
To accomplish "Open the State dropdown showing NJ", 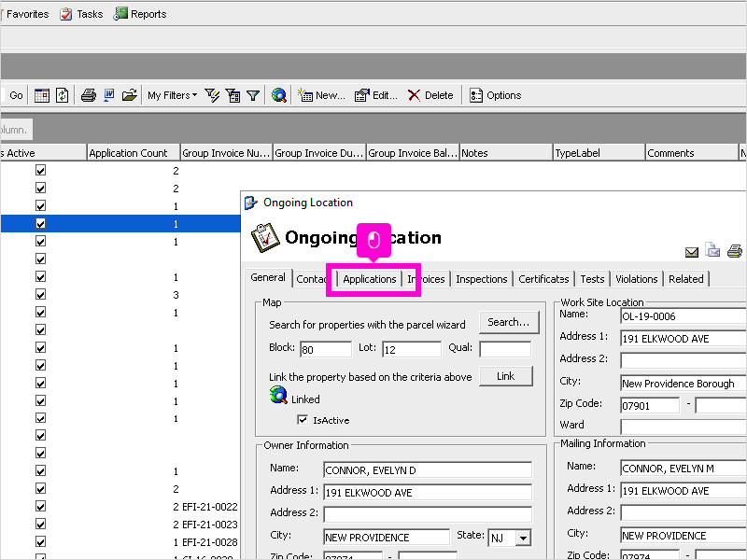I will pos(523,539).
